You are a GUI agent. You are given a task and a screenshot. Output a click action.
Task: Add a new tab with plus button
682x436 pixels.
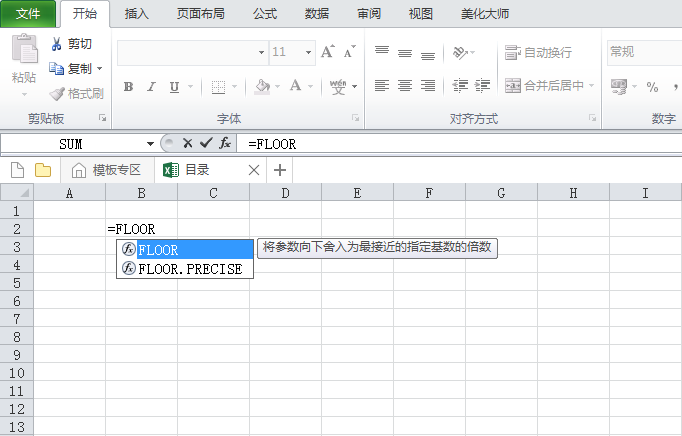[280, 170]
